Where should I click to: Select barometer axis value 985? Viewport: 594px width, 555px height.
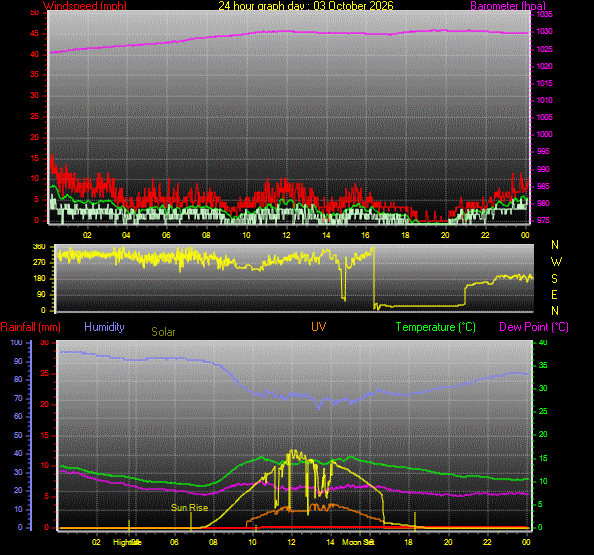pyautogui.click(x=543, y=186)
